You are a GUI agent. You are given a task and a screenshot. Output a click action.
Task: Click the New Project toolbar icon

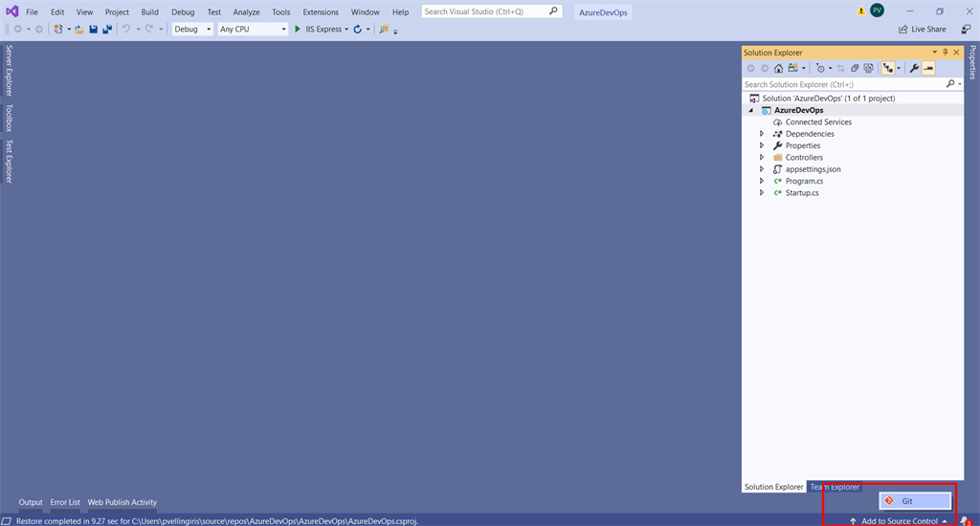point(58,30)
